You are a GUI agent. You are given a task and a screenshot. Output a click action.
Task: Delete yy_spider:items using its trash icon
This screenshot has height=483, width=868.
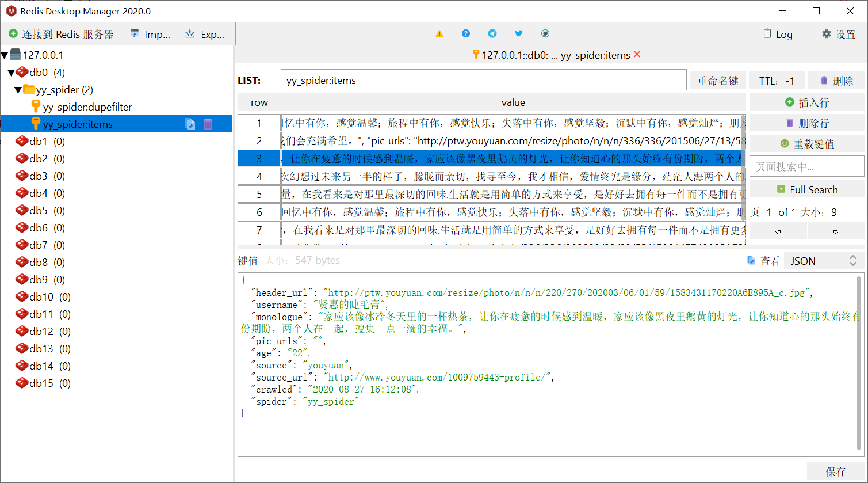tap(208, 124)
